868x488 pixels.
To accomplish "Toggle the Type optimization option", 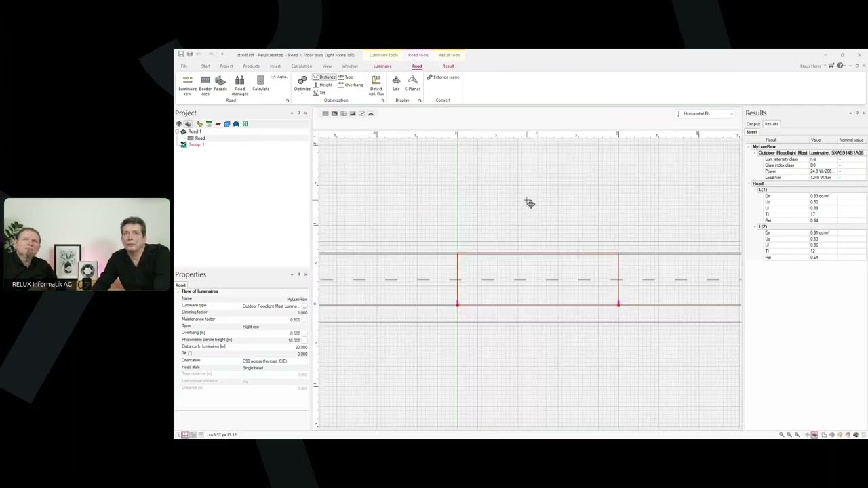I will pos(346,77).
